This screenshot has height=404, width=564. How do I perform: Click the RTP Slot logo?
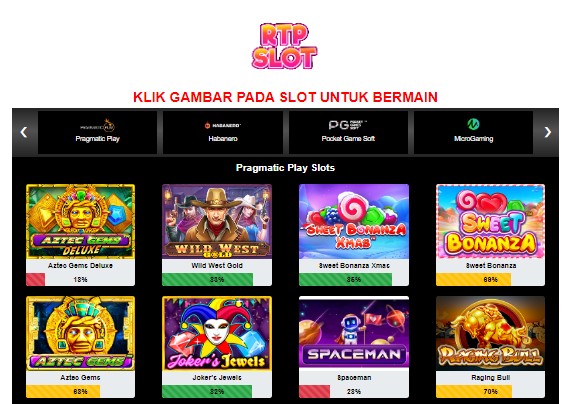pyautogui.click(x=284, y=46)
